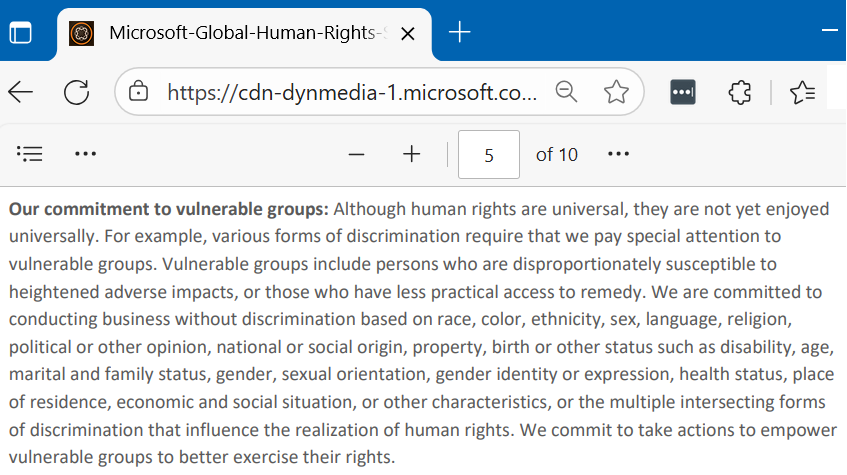Click the bold heading 'Our commitment to vulnerable groups:'
Image resolution: width=847 pixels, height=475 pixels.
coord(169,209)
